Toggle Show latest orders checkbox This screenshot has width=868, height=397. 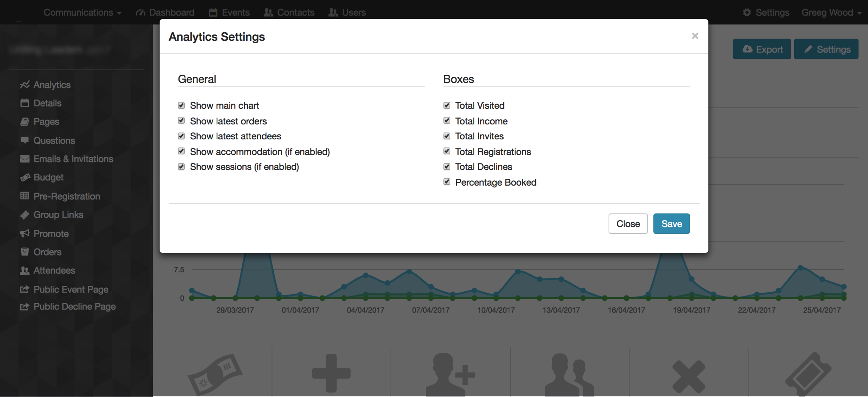(x=181, y=121)
